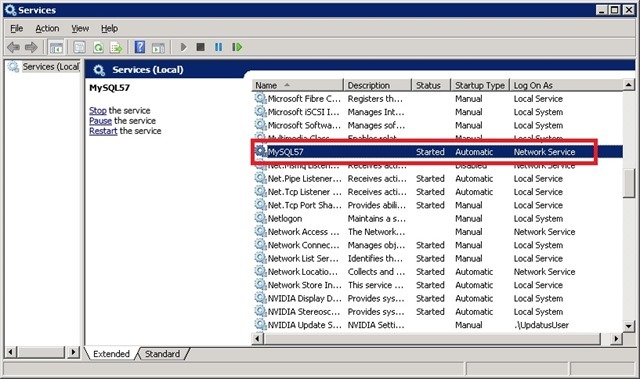Click Services icon in the title bar
Image resolution: width=640 pixels, height=379 pixels.
[x=11, y=10]
